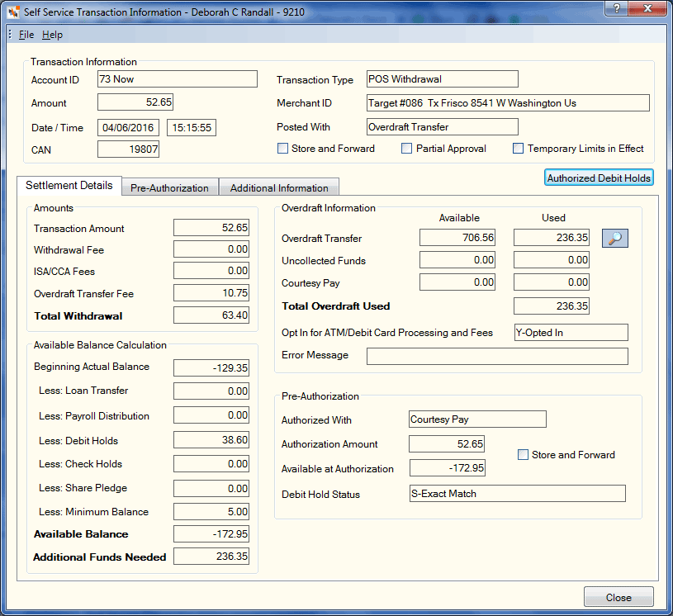Click the magnifier icon beside Overdraft Transfer
This screenshot has height=616, width=673.
614,238
